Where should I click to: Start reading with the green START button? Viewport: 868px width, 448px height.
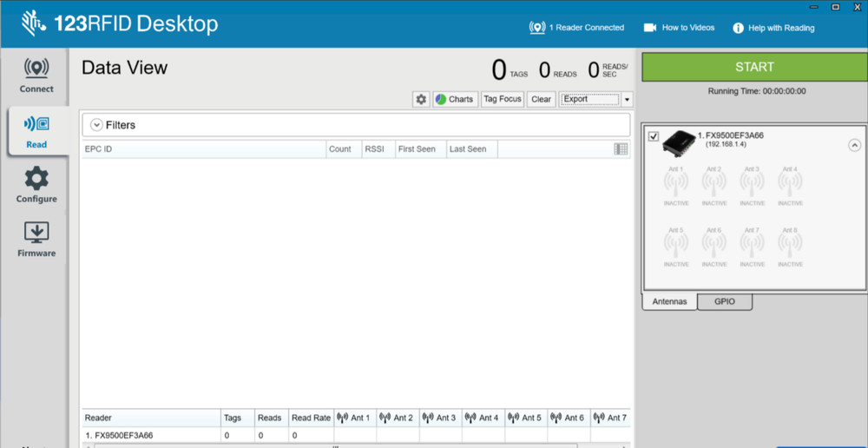click(754, 67)
